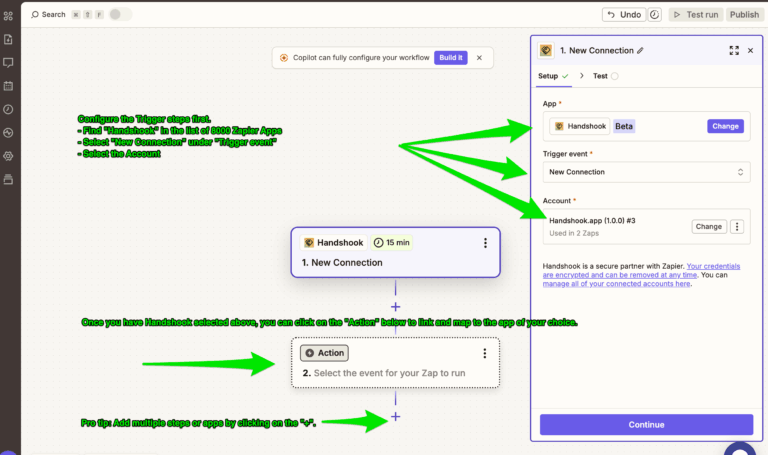Click Change button for the Handshook app

(725, 126)
